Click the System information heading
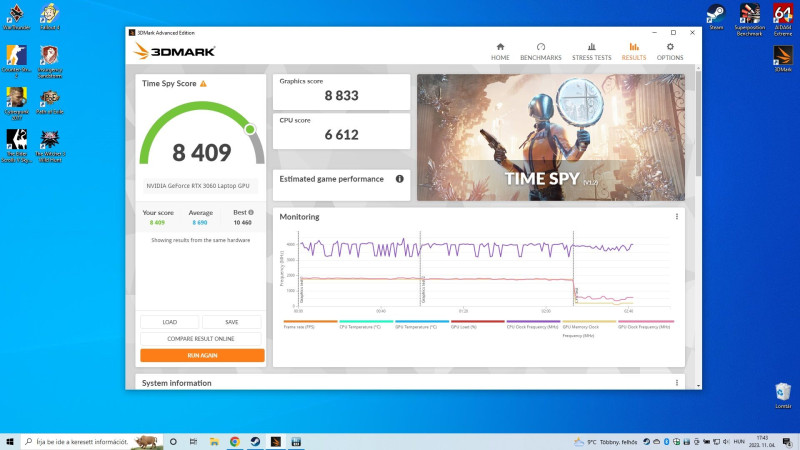800x450 pixels. pyautogui.click(x=177, y=383)
